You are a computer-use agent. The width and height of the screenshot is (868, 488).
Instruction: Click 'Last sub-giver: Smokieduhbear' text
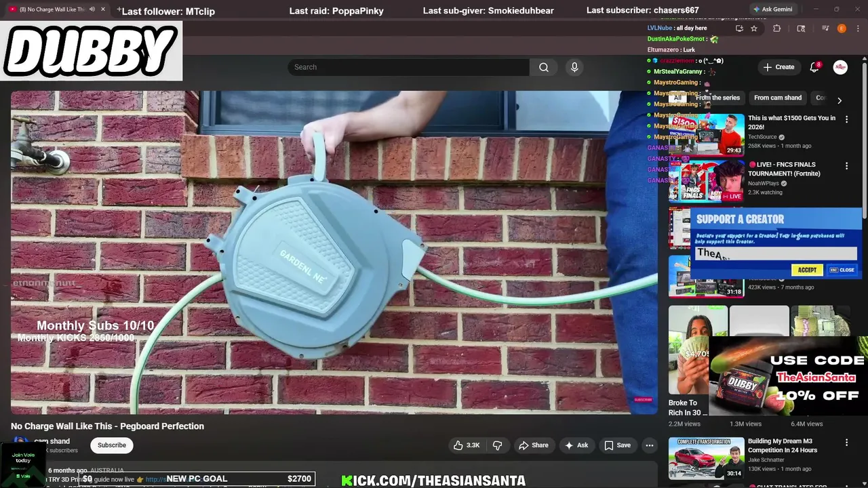pyautogui.click(x=488, y=11)
